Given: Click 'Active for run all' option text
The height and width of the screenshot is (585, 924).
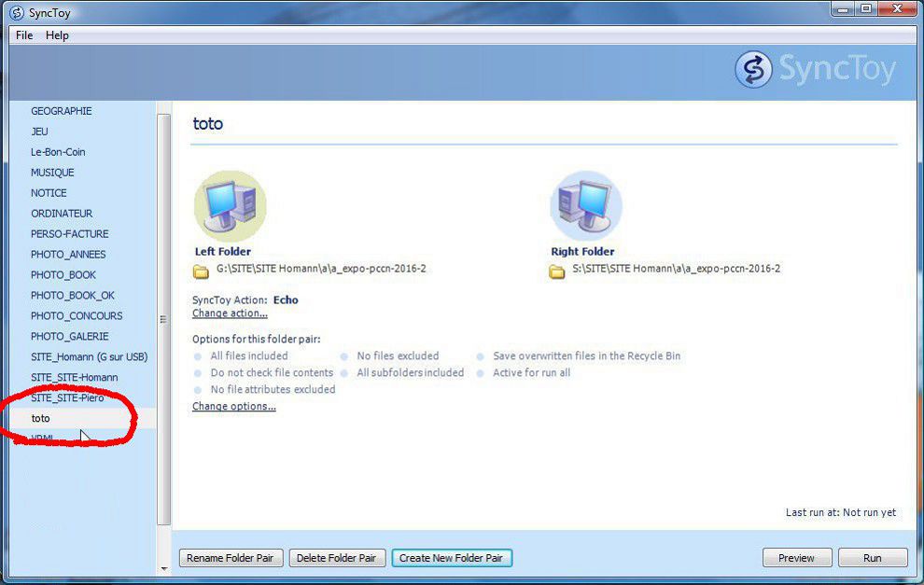Looking at the screenshot, I should coord(532,373).
